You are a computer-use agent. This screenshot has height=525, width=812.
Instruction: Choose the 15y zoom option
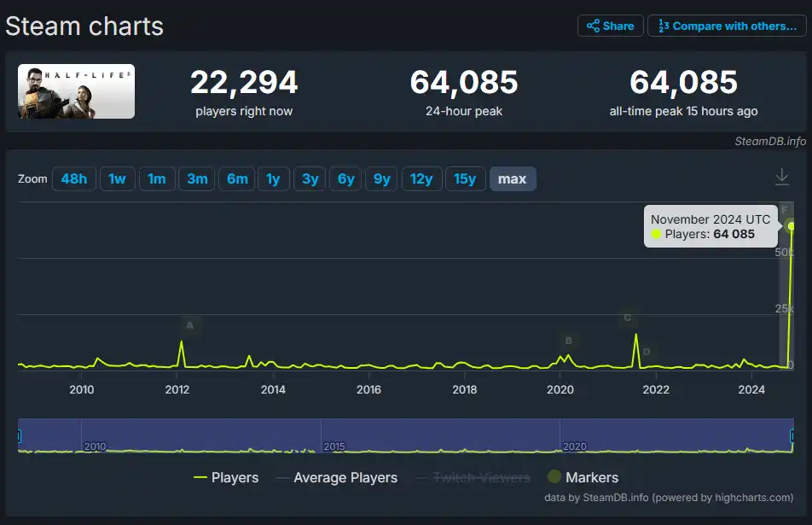(x=466, y=178)
